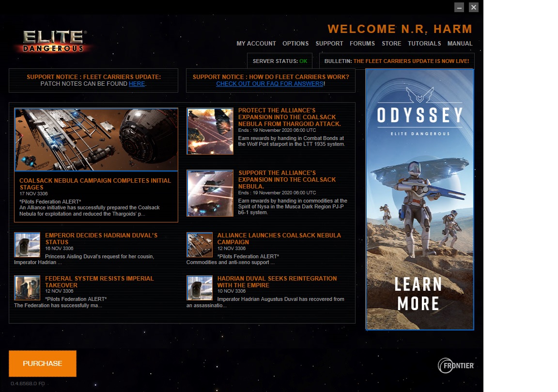Click the Odyssey Learn More banner

(x=419, y=199)
